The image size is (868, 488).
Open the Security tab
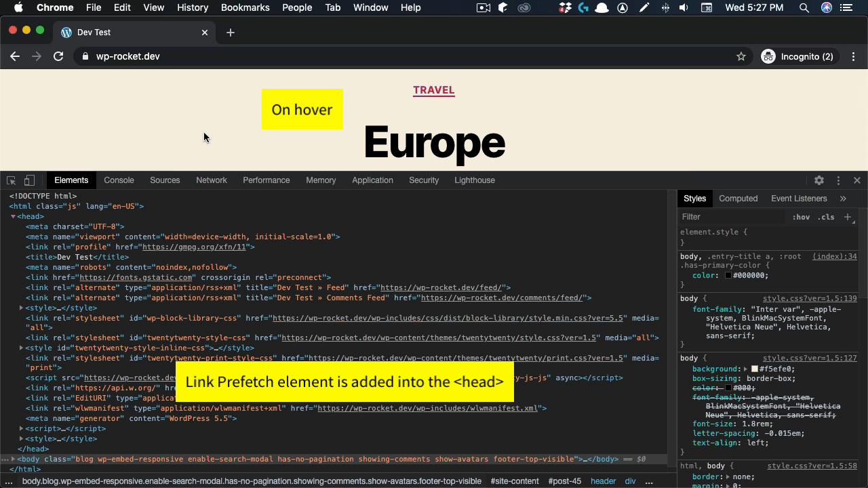pos(424,180)
